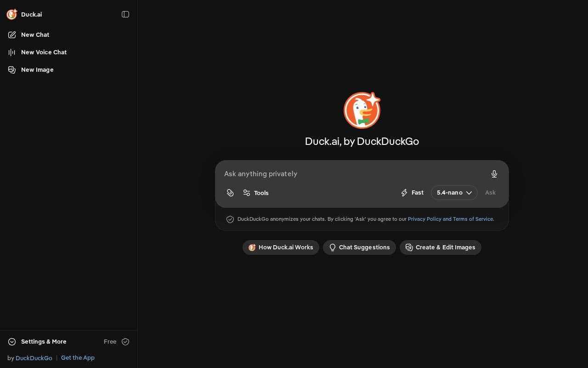Image resolution: width=588 pixels, height=368 pixels.
Task: Click the paperclip attach file icon
Action: point(230,193)
